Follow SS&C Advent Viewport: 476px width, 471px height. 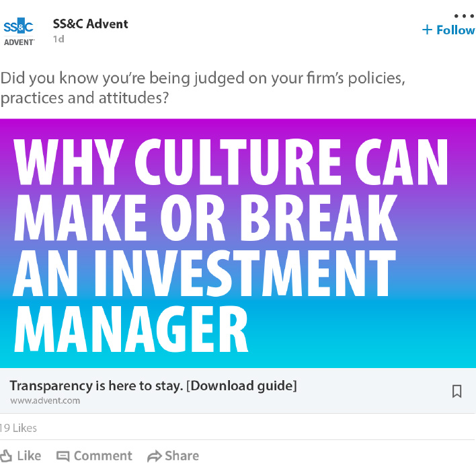pos(448,30)
